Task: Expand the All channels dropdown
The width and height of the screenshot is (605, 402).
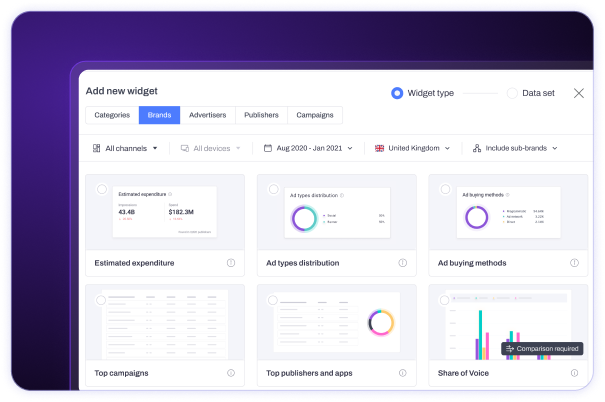Action: point(125,148)
